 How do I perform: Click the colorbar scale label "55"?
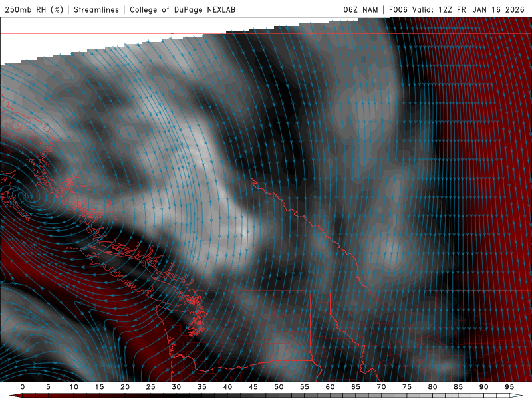click(305, 387)
